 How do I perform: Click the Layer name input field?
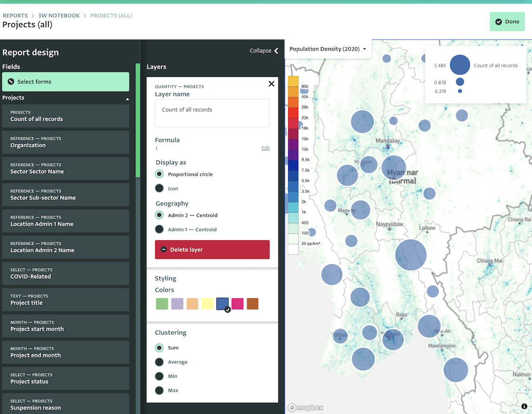[213, 113]
